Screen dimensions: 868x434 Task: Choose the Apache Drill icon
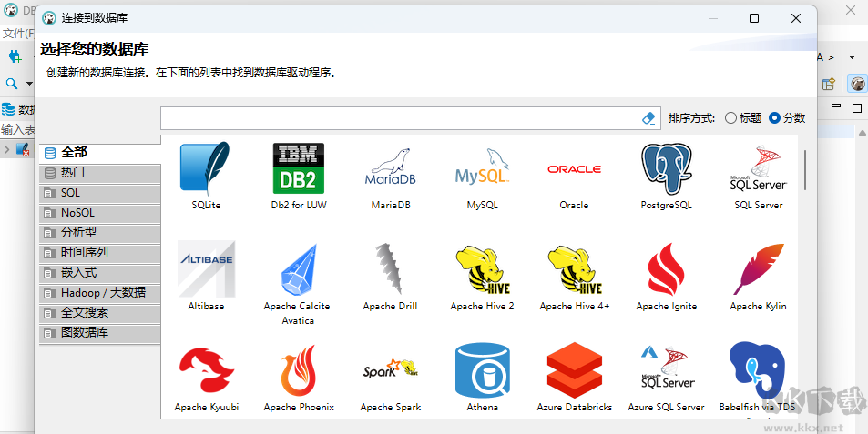390,269
